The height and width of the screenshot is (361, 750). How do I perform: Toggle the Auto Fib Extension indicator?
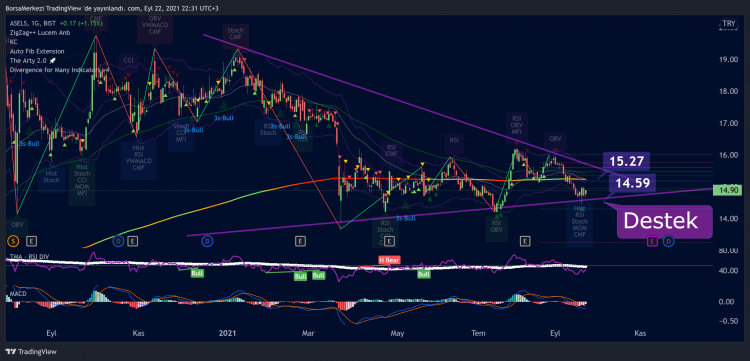click(x=36, y=51)
